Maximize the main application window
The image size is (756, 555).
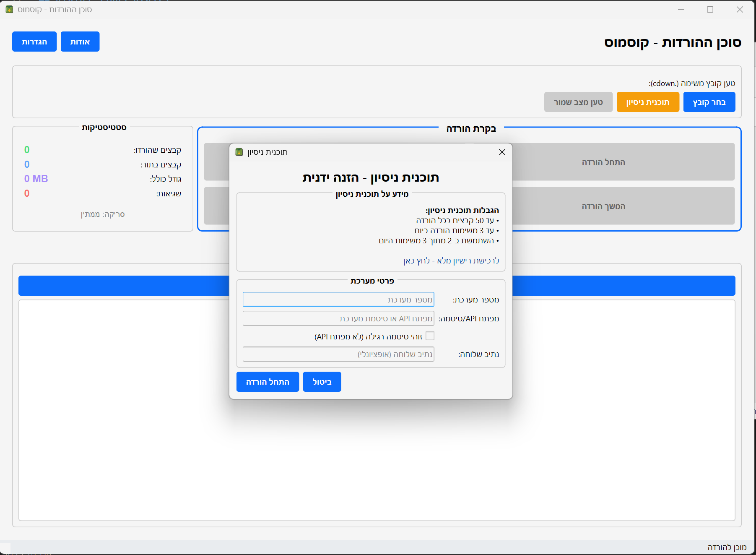point(710,9)
